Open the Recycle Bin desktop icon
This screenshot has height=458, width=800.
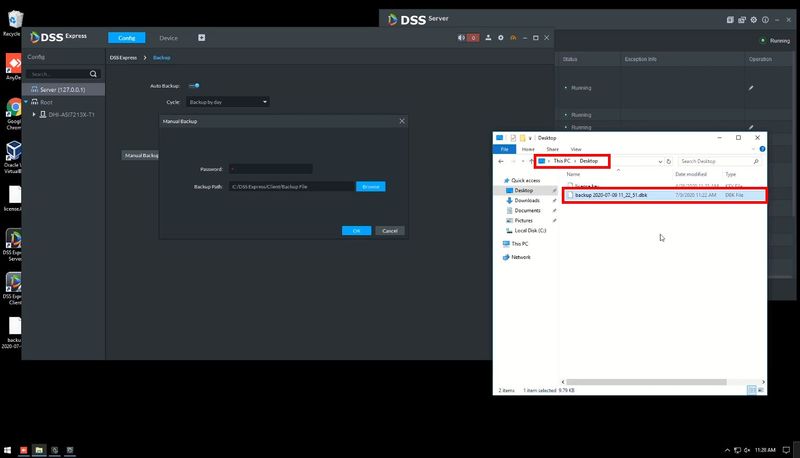[14, 23]
